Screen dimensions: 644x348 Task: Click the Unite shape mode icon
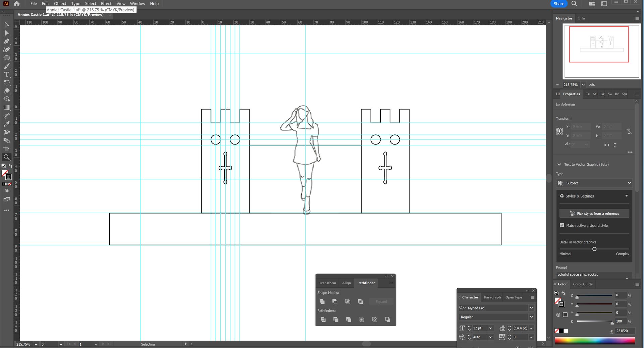(x=322, y=302)
